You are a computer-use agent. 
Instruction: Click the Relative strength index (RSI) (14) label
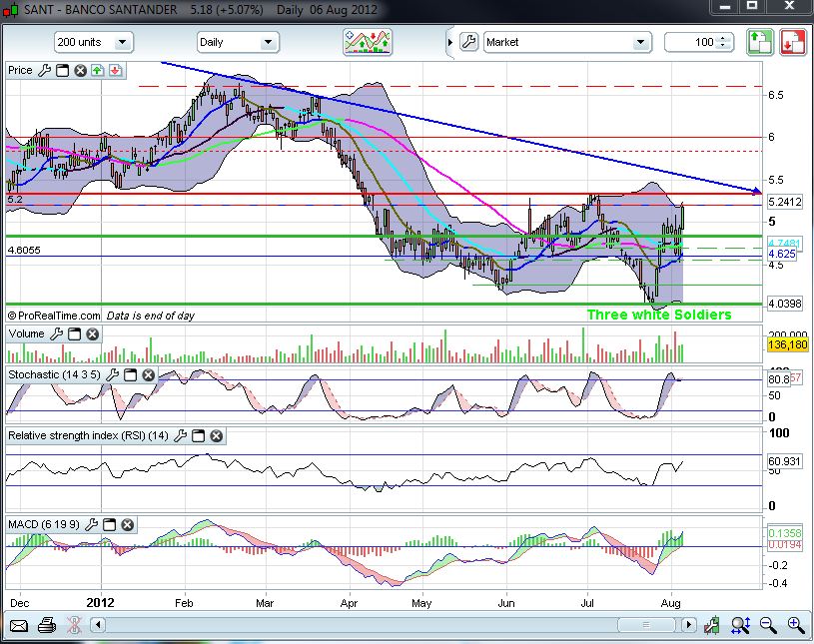88,435
